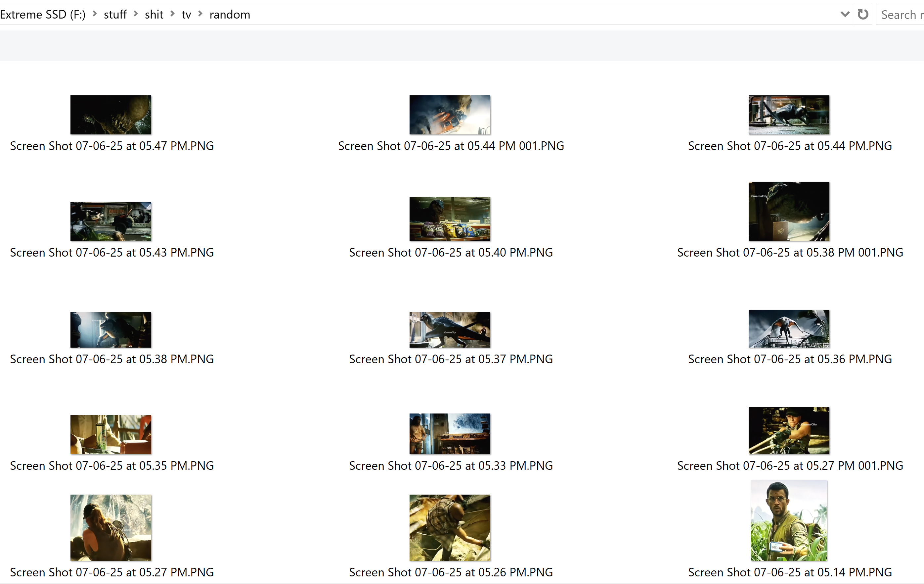Expand chevron after tv breadcrumb

(200, 14)
